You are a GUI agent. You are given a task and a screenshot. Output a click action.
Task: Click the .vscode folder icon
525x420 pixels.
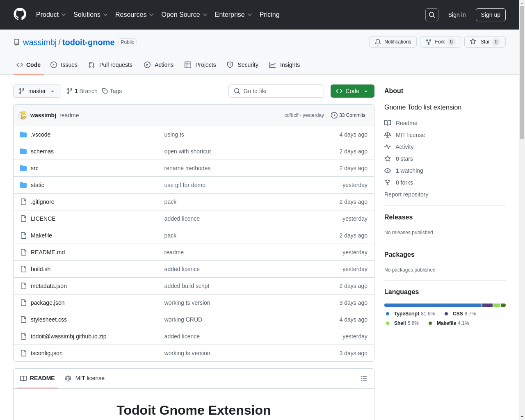coord(23,135)
